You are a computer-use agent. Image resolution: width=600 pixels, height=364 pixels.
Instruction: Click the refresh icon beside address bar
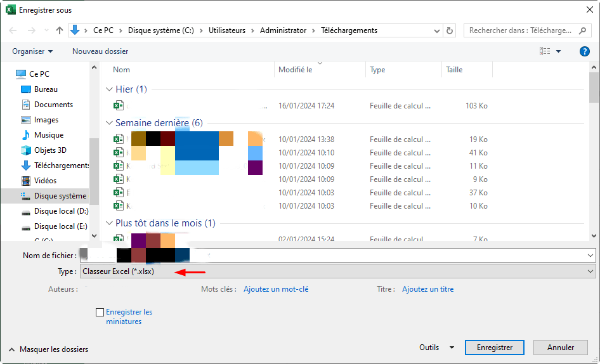point(450,30)
